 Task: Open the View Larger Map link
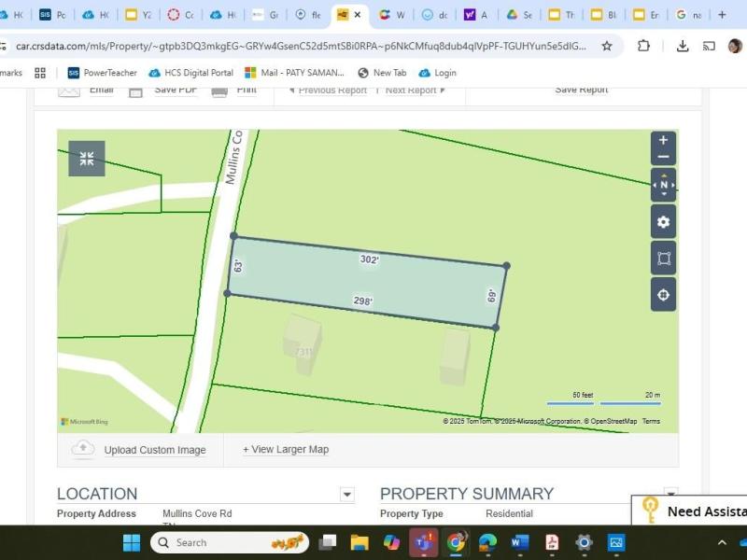point(286,449)
